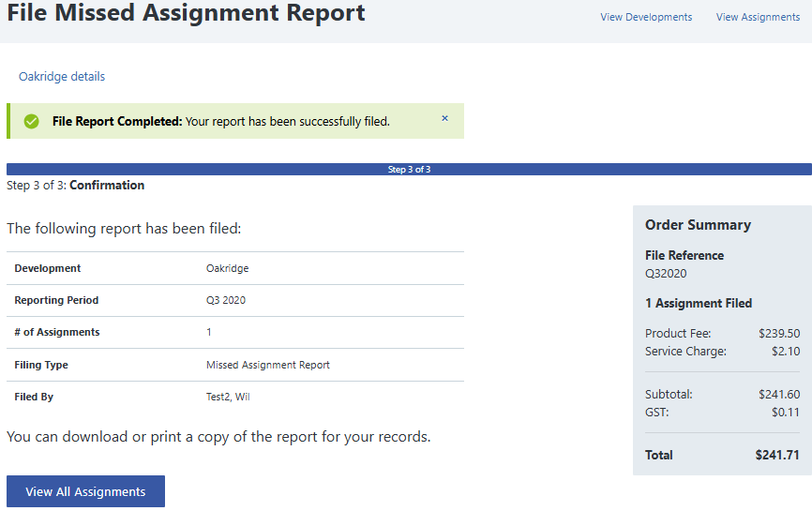Select the GST amount $0.11

[785, 412]
